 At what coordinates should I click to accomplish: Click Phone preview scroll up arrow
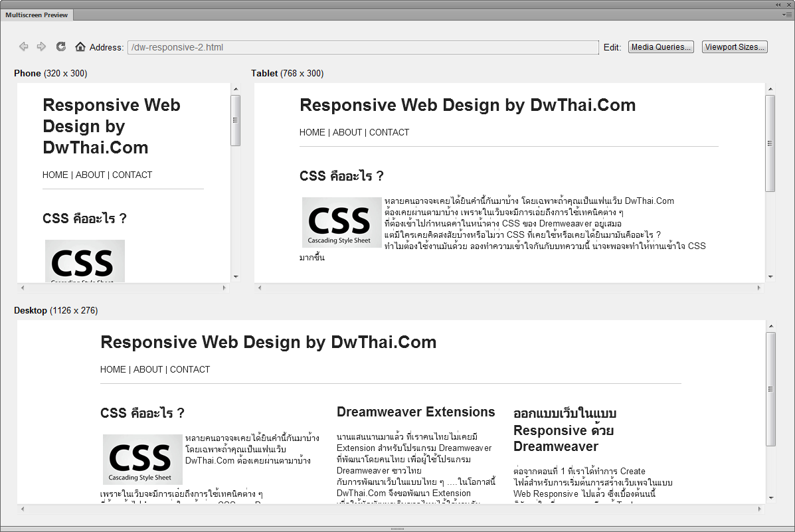tap(236, 89)
